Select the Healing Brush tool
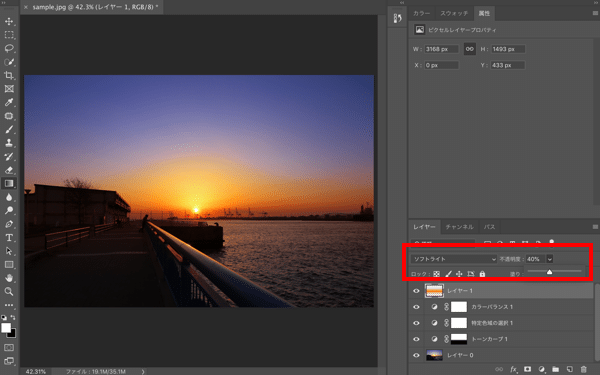This screenshot has width=600, height=375. (9, 116)
